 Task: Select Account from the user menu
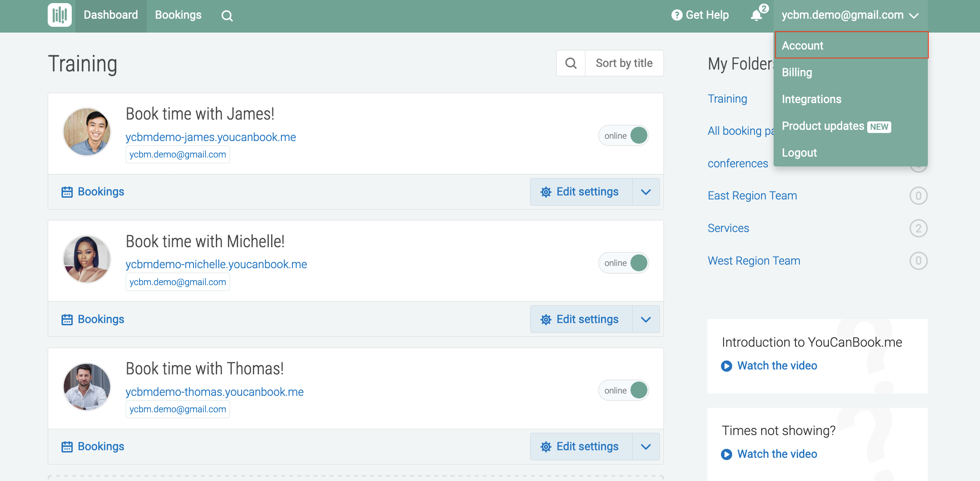pyautogui.click(x=851, y=45)
